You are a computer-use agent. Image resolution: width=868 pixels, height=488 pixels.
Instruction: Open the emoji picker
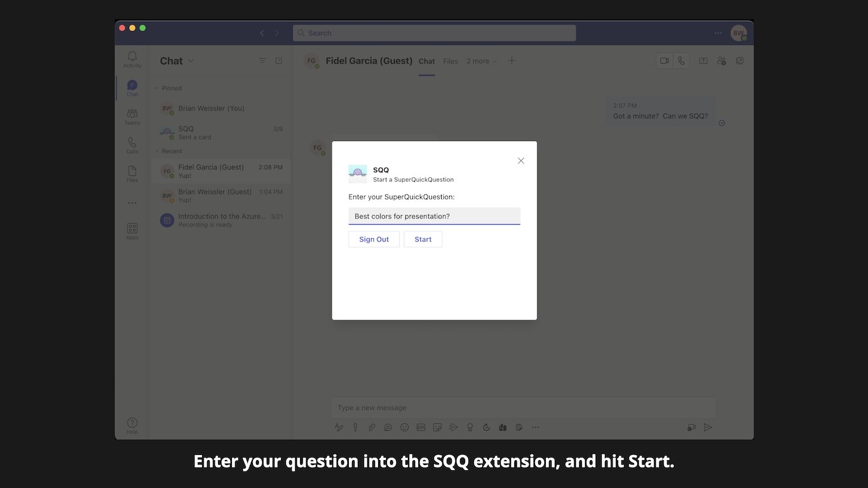coord(404,428)
